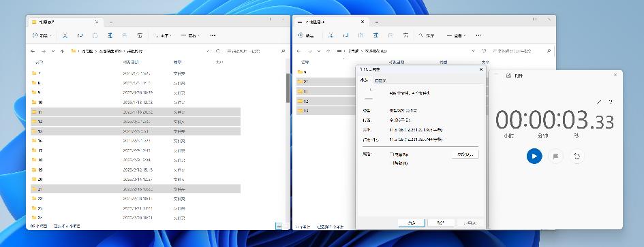This screenshot has height=247, width=644.
Task: Select folder 22 in left Explorer
Action: click(136, 199)
